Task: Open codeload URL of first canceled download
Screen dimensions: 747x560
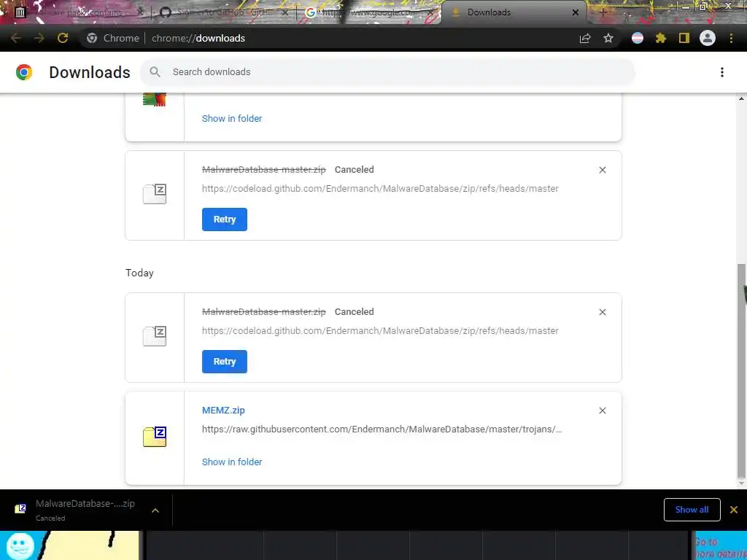Action: pos(380,189)
